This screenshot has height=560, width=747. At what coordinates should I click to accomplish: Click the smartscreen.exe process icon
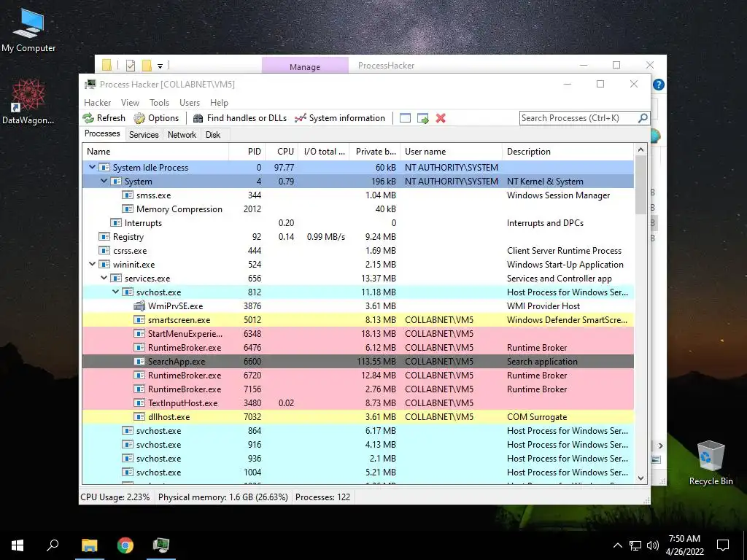139,320
